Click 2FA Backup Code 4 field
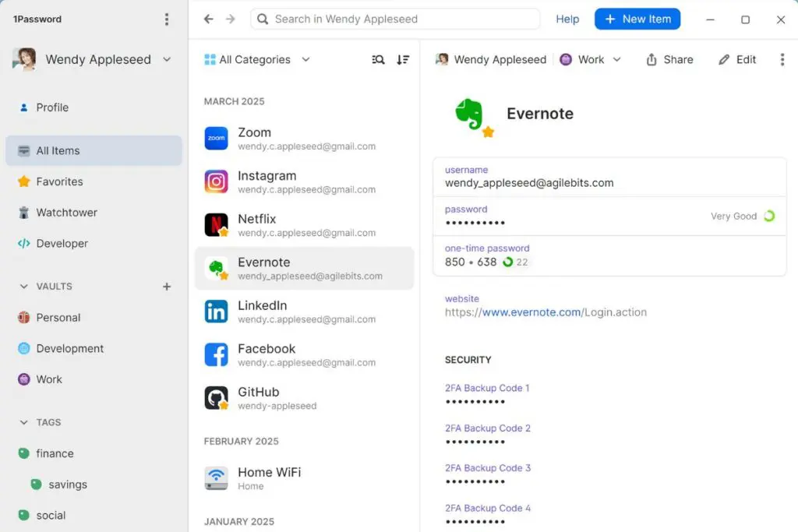 (x=488, y=514)
